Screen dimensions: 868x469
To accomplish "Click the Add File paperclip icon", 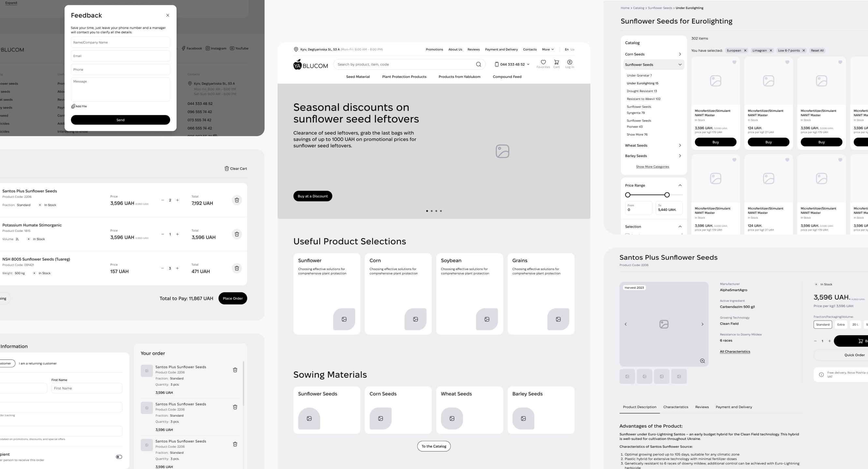I will click(x=73, y=106).
